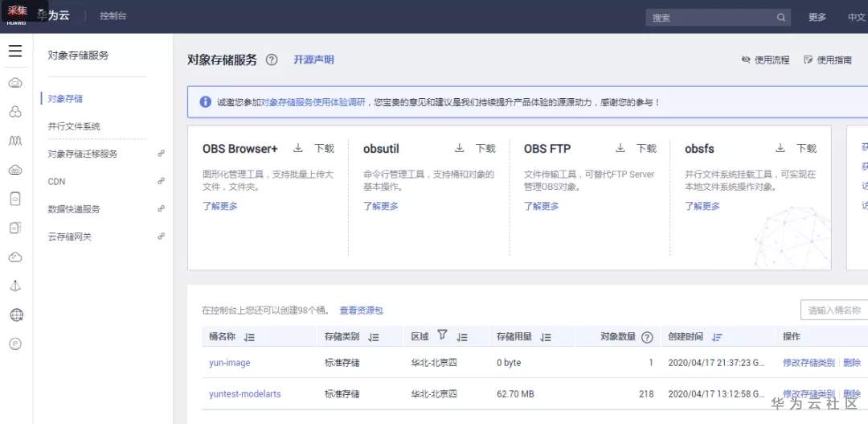
Task: Click 下载 text for obsfs
Action: 806,148
